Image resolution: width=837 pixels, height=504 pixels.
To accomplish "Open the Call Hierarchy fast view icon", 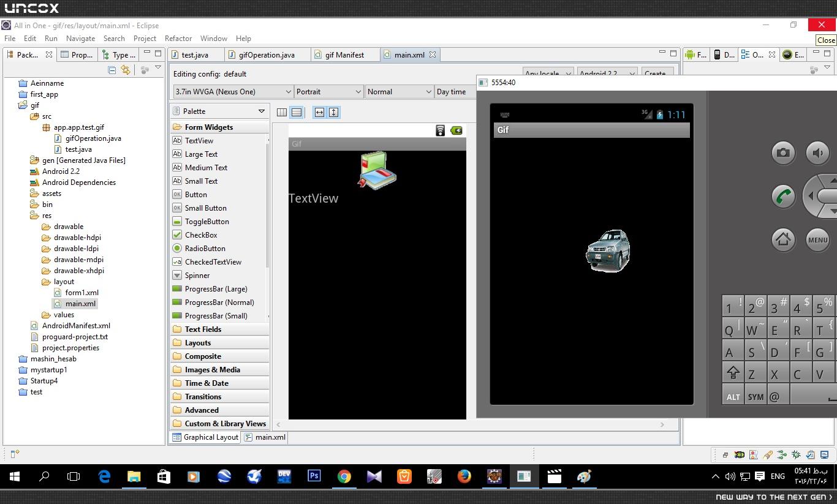I will pyautogui.click(x=782, y=455).
